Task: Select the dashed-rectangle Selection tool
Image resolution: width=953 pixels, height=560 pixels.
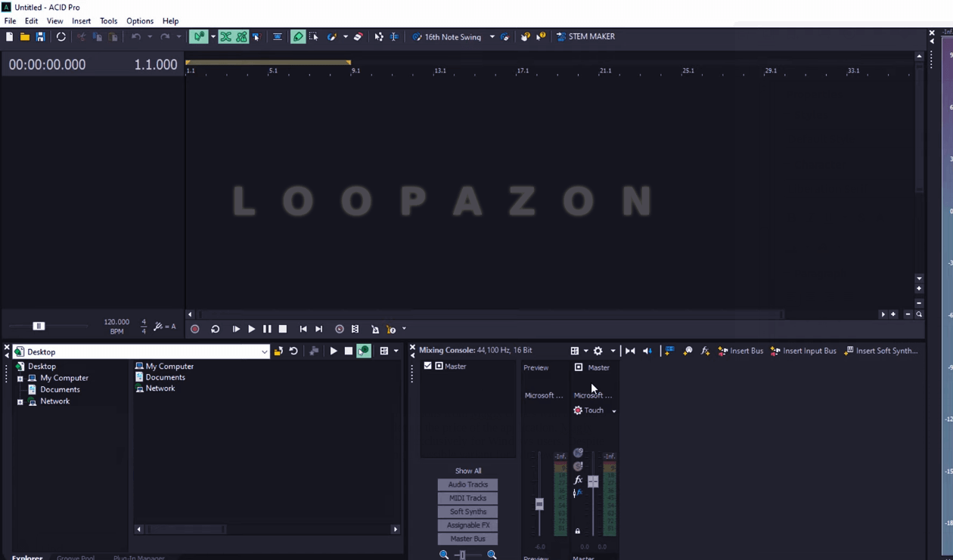Action: pos(314,36)
